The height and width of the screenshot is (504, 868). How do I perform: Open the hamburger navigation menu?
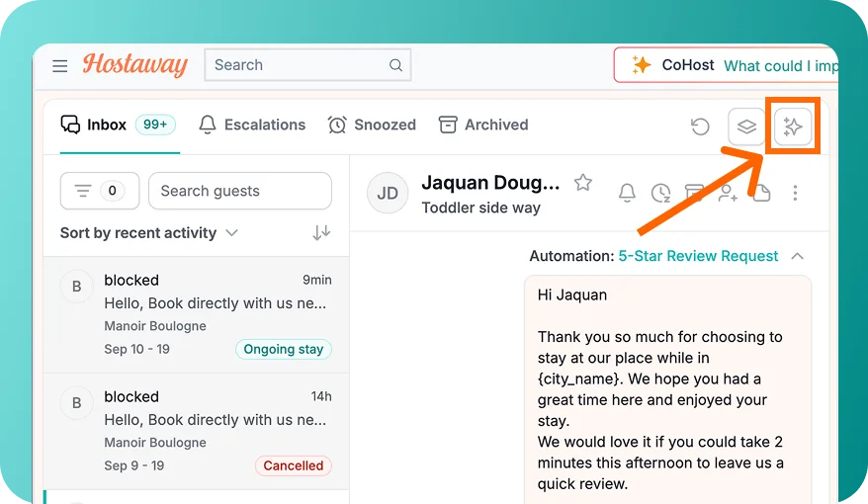[x=59, y=66]
